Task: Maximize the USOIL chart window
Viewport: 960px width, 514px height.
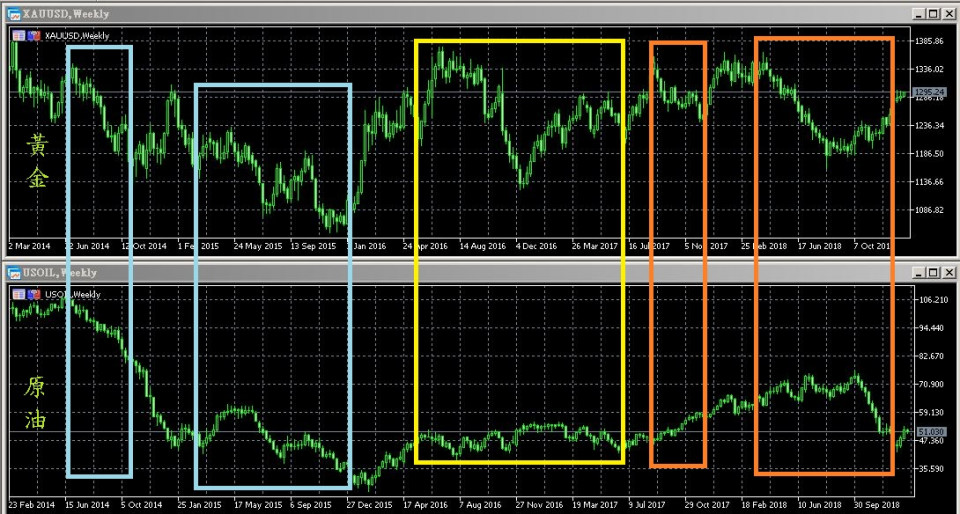Action: (x=933, y=272)
